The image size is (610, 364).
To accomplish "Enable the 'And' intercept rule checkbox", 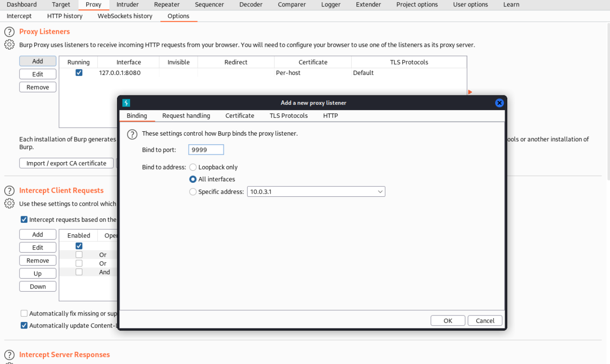I will (x=79, y=272).
